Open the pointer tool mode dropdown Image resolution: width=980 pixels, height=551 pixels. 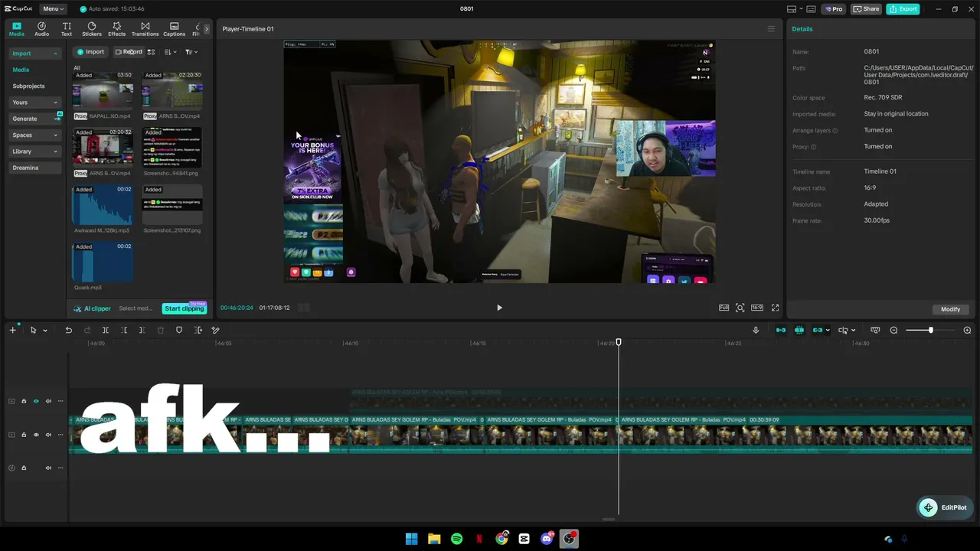pos(45,331)
